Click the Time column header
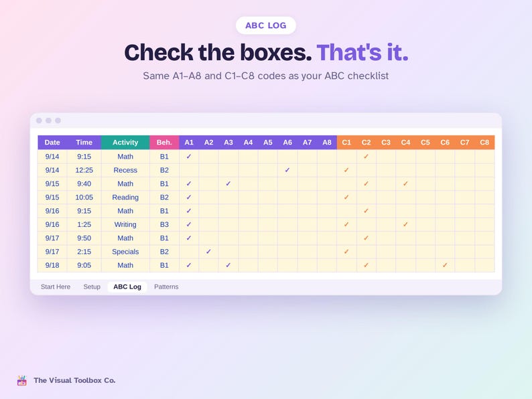The width and height of the screenshot is (532, 399). click(84, 143)
